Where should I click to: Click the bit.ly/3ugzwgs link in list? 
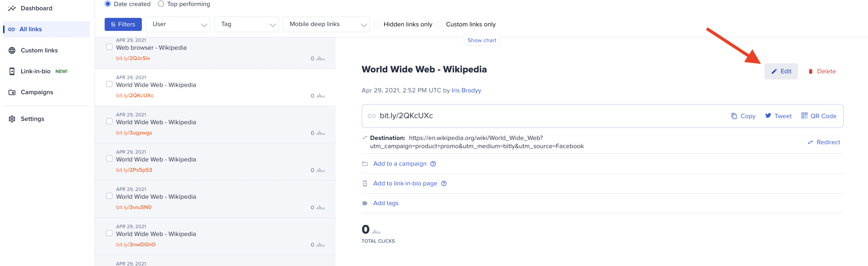(x=134, y=133)
